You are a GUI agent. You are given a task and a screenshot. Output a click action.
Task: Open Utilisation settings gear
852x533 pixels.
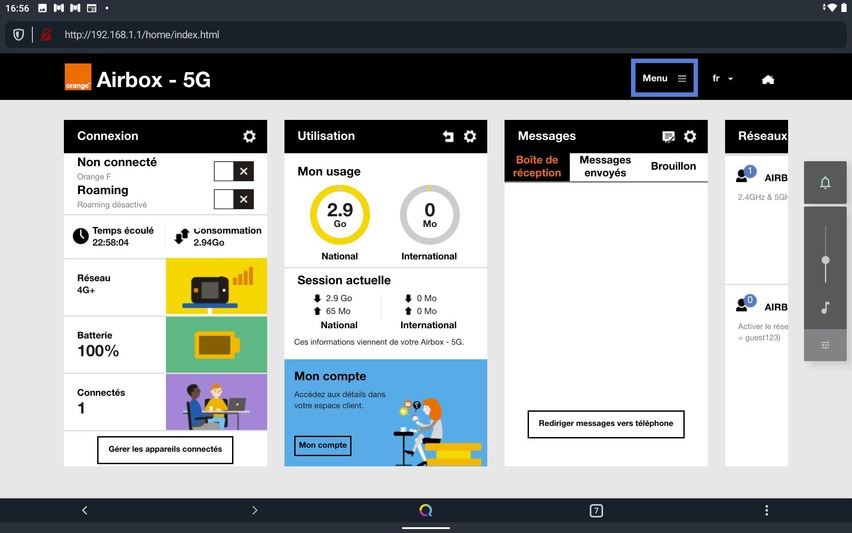pyautogui.click(x=469, y=136)
